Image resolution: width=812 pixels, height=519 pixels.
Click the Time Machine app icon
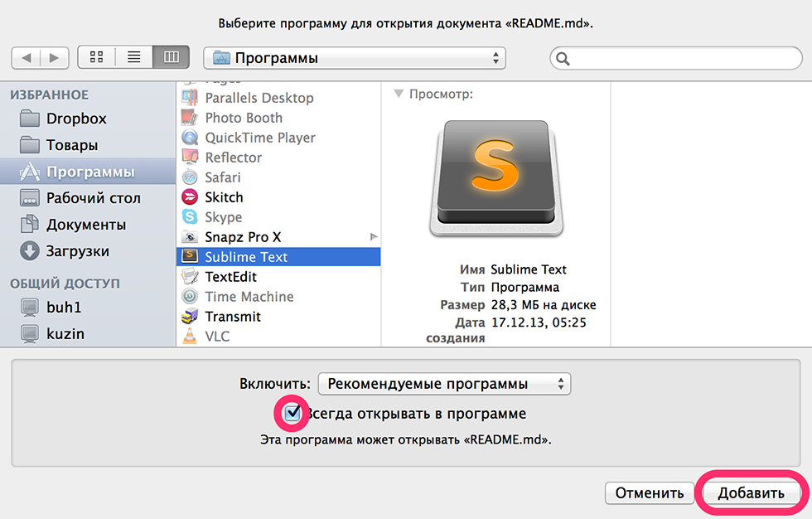pos(190,296)
